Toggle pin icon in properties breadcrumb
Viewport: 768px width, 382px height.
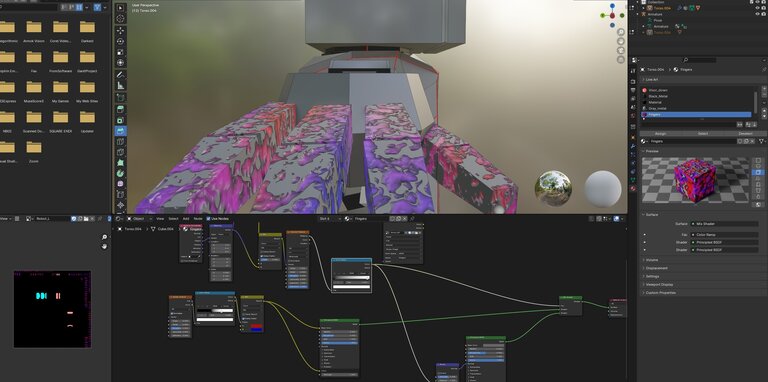click(763, 70)
